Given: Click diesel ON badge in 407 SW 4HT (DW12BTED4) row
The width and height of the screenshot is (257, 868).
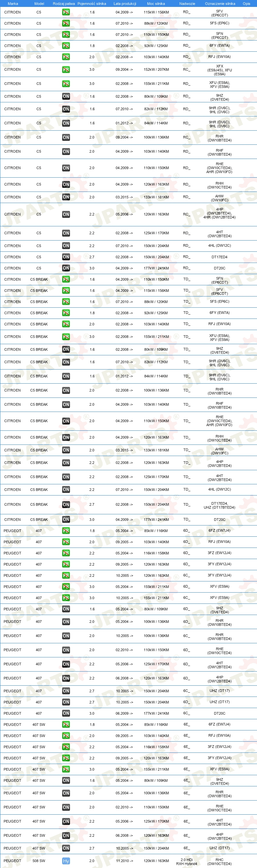Looking at the screenshot, I should 66,821.
